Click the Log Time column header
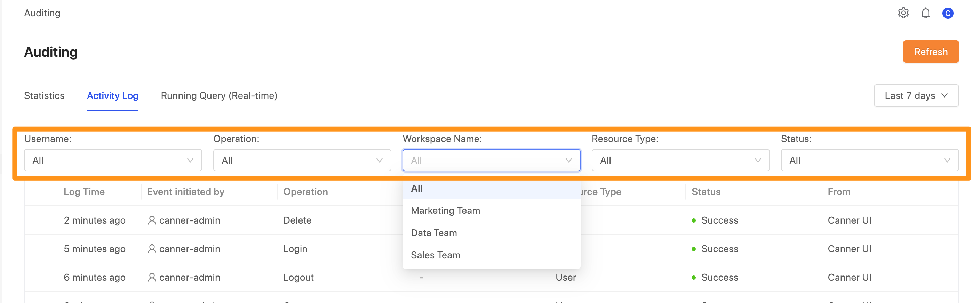This screenshot has height=303, width=980. click(x=84, y=192)
